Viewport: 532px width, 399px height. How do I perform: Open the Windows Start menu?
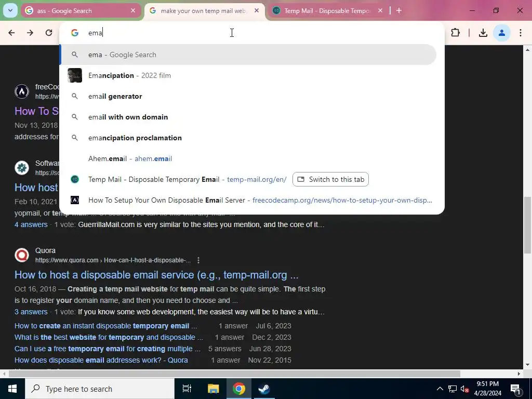click(12, 389)
